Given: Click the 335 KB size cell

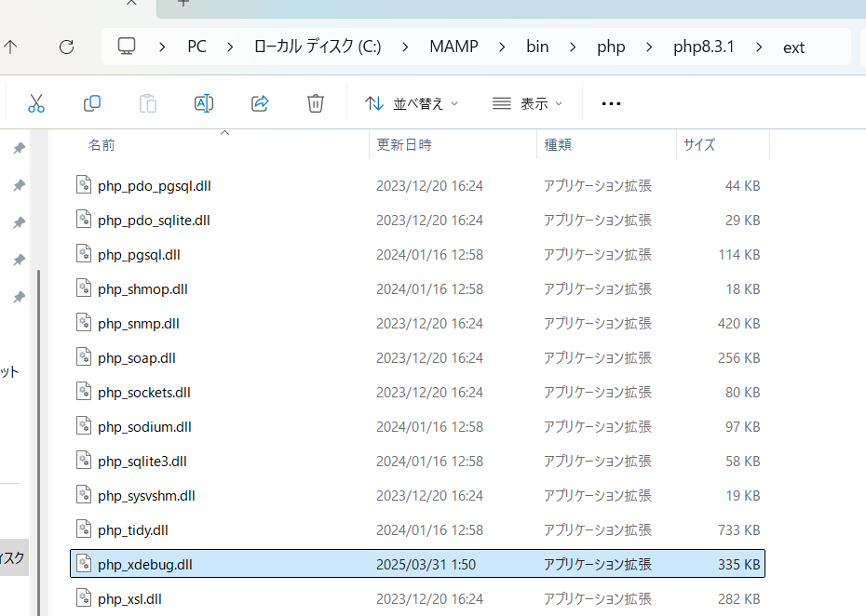Looking at the screenshot, I should pyautogui.click(x=739, y=564).
